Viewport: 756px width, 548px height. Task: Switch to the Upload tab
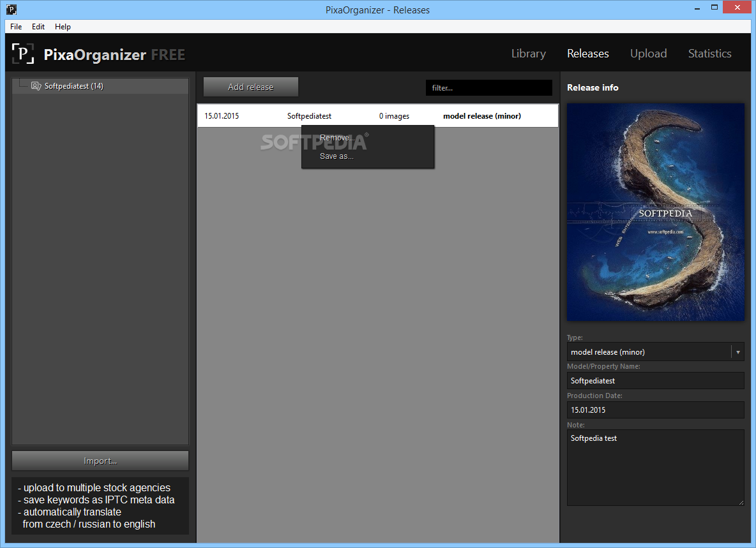pos(649,54)
